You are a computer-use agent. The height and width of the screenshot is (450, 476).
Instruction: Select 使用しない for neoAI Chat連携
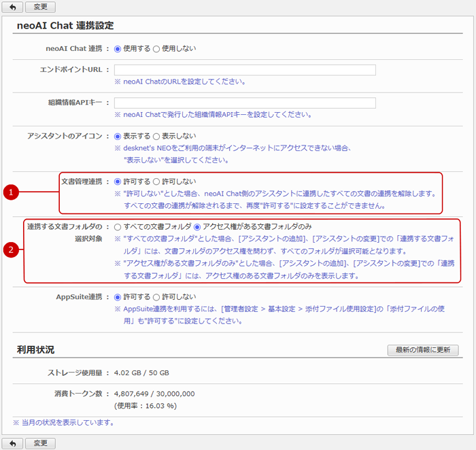tap(156, 49)
